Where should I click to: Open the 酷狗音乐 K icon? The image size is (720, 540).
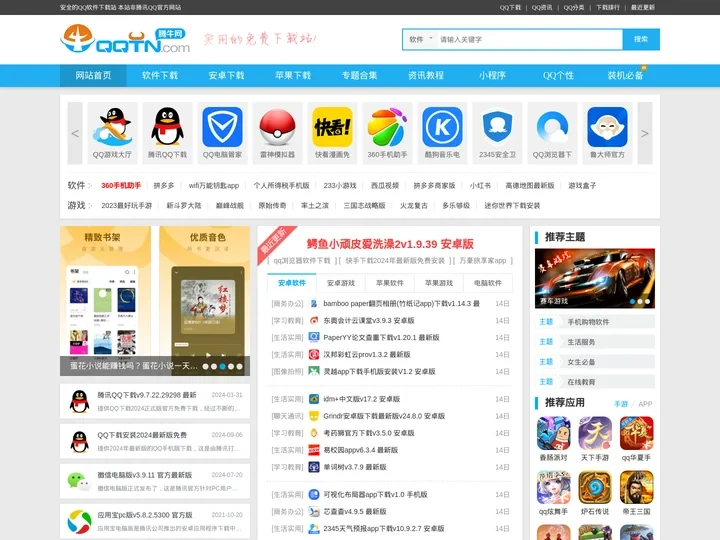click(442, 127)
